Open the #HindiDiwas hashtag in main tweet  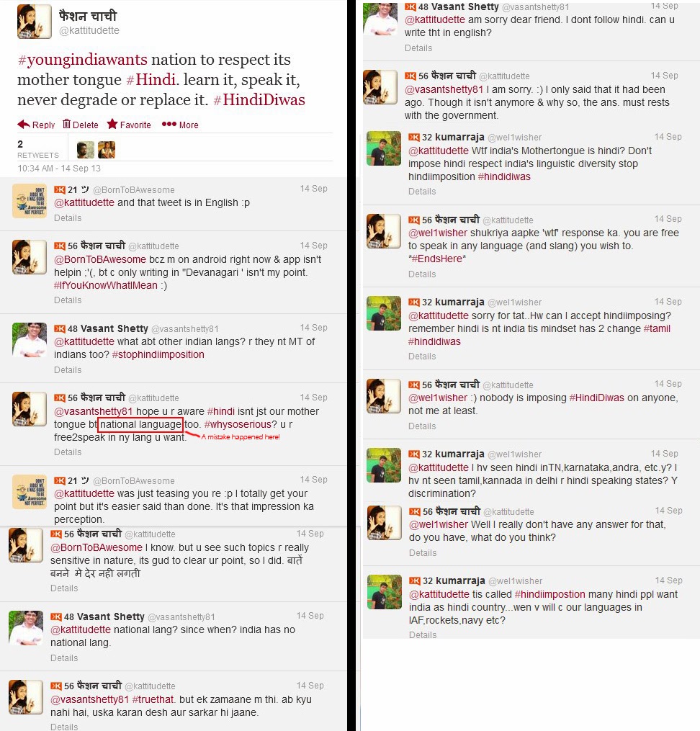[259, 100]
